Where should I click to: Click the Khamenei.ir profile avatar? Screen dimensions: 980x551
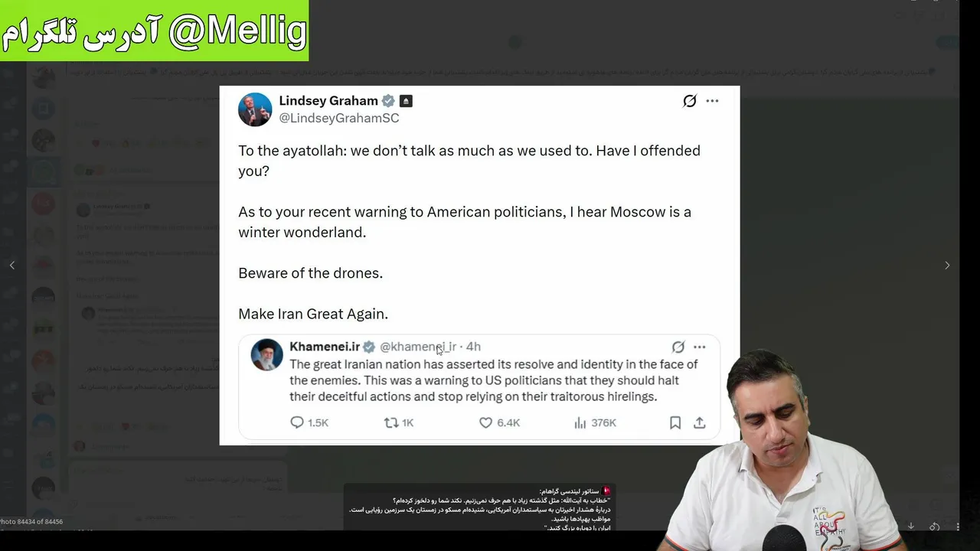coord(267,355)
